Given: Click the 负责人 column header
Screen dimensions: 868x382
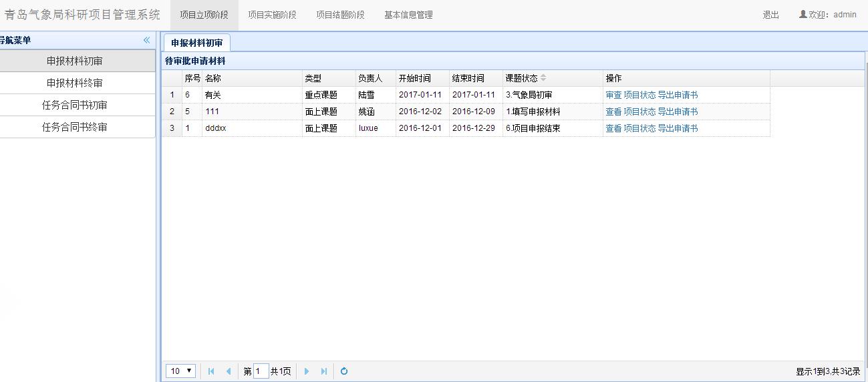Looking at the screenshot, I should tap(376, 78).
